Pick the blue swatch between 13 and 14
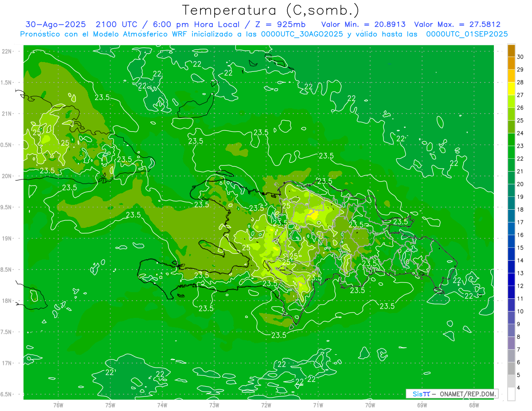The width and height of the screenshot is (532, 411). coord(511,267)
